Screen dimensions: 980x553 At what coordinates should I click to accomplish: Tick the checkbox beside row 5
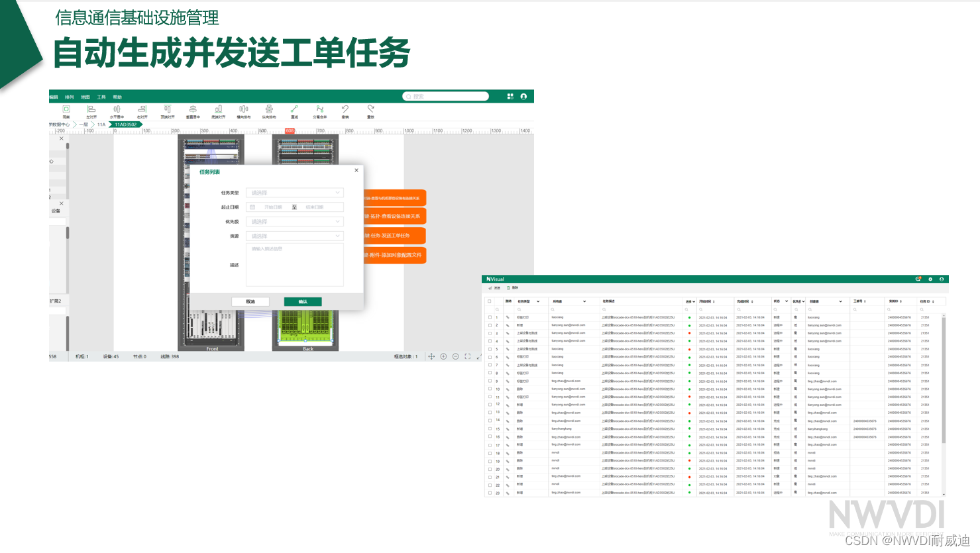coord(490,349)
